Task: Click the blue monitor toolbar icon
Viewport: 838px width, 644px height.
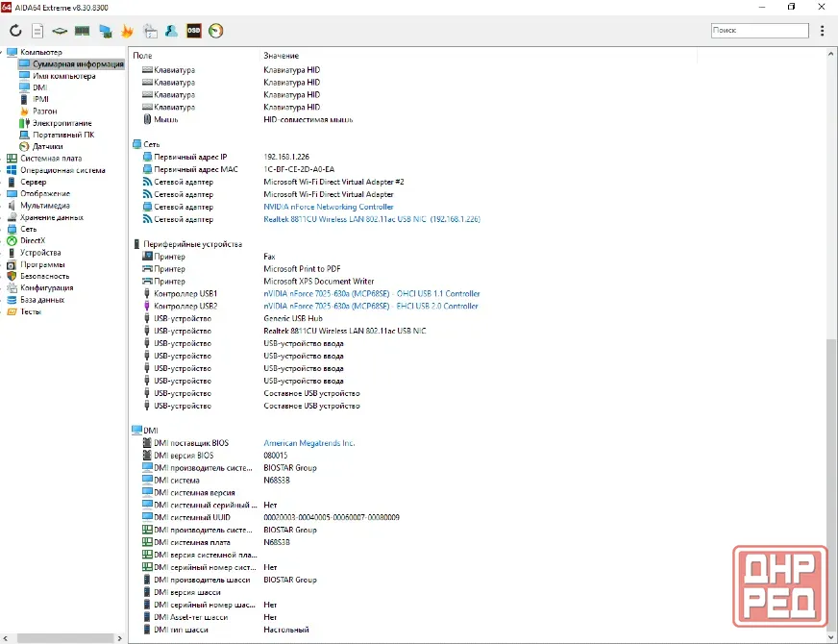Action: coord(106,31)
